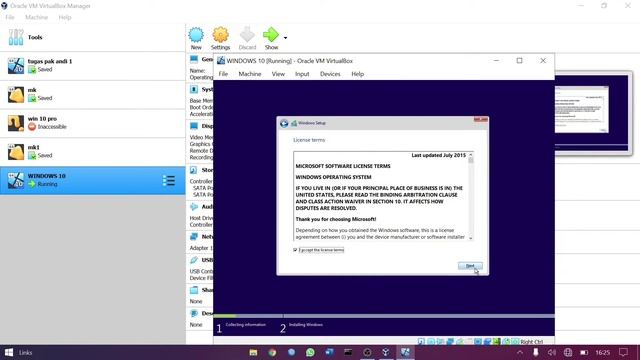Click the setup progress bar in the VM
Screen dimensions: 640x360
384,316
